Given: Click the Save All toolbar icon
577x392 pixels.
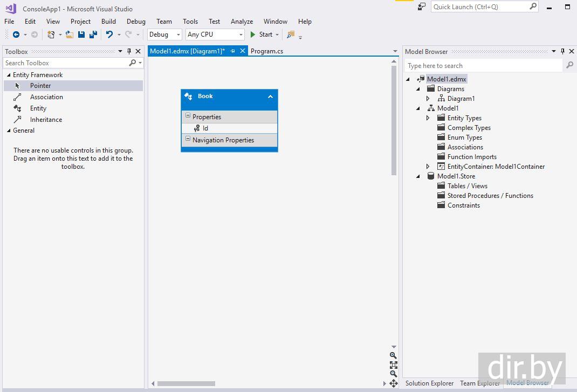Looking at the screenshot, I should click(x=93, y=35).
